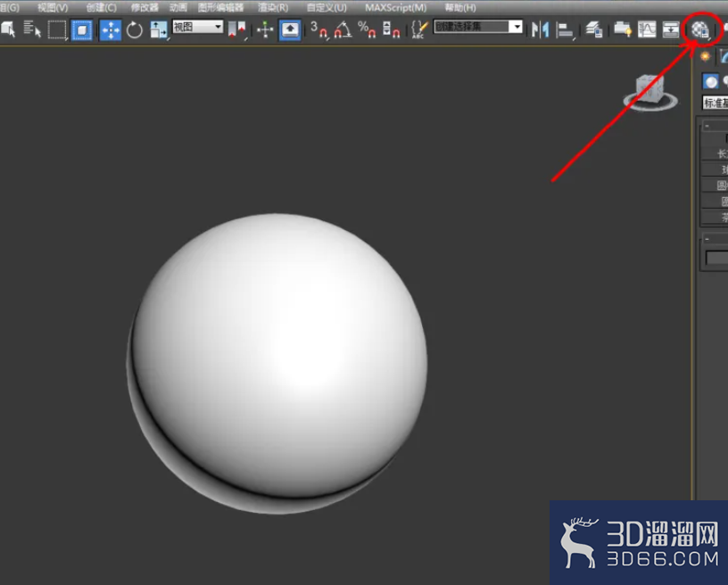Screen dimensions: 728x585
Task: Open the 创建(C) menu
Action: pos(101,7)
